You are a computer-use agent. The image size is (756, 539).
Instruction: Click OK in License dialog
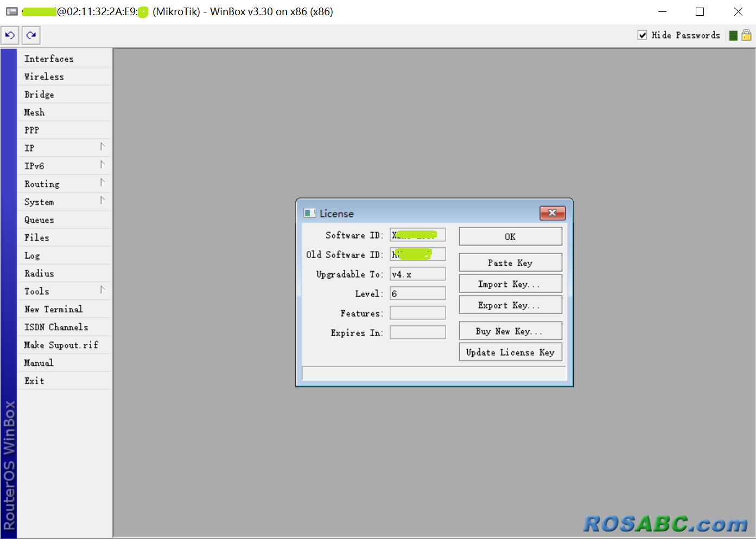(x=510, y=236)
